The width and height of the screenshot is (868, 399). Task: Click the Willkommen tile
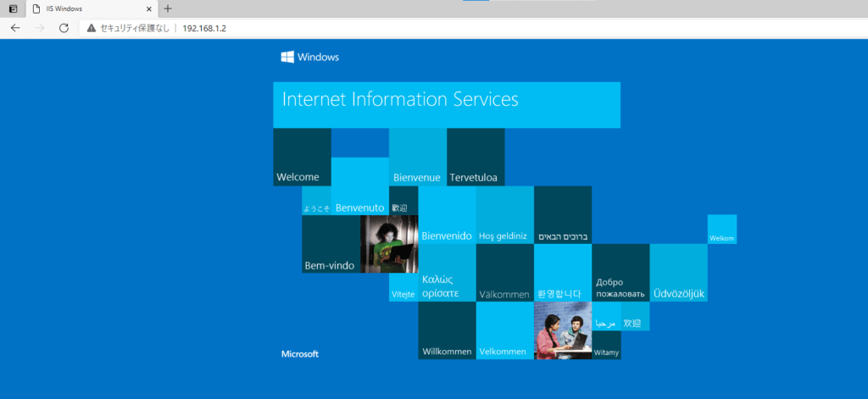click(447, 330)
